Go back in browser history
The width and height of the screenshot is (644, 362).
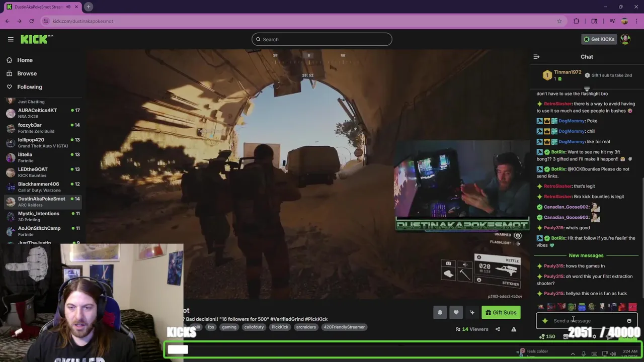coord(8,21)
